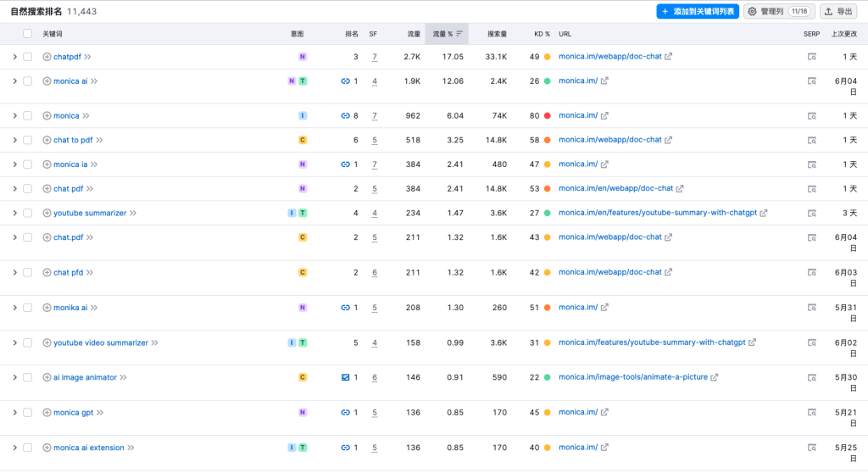Viewport: 868px width, 473px height.
Task: Click C intent badge in chat.pdf row
Action: [303, 237]
